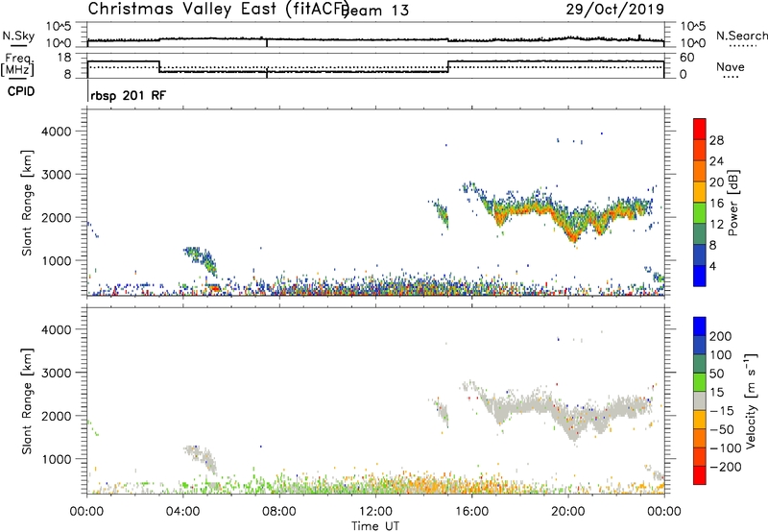Click the Power [dB] color bar label

tap(733, 203)
